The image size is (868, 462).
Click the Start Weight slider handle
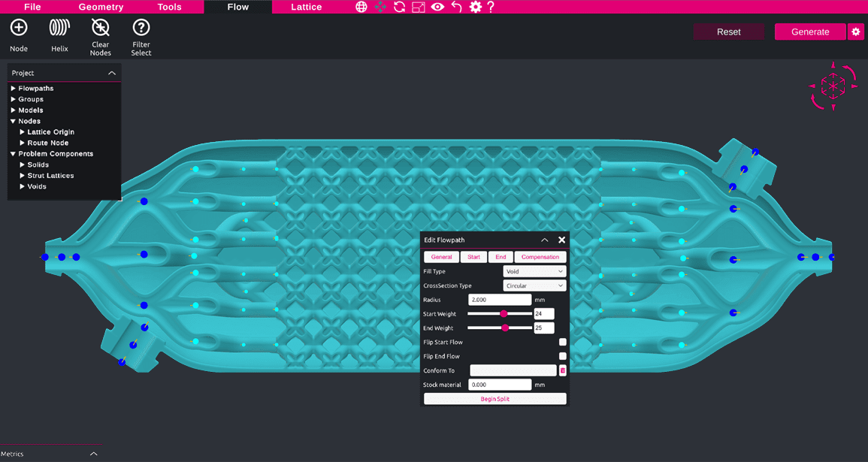[x=504, y=314]
